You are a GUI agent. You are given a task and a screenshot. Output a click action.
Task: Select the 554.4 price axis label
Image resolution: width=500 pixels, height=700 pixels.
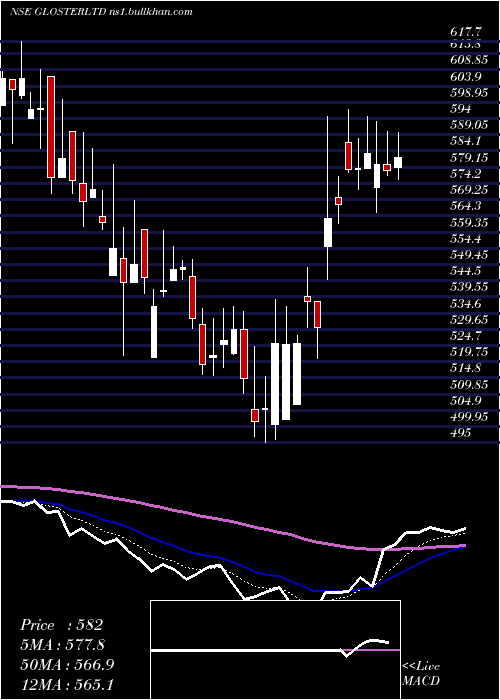[x=466, y=238]
